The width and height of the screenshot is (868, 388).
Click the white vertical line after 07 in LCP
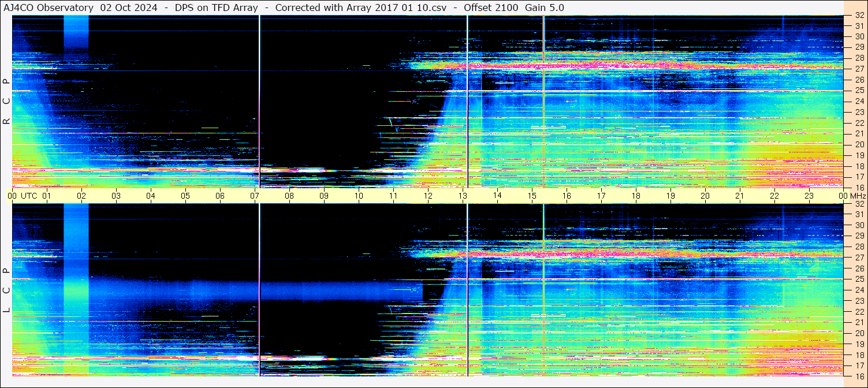[260, 290]
